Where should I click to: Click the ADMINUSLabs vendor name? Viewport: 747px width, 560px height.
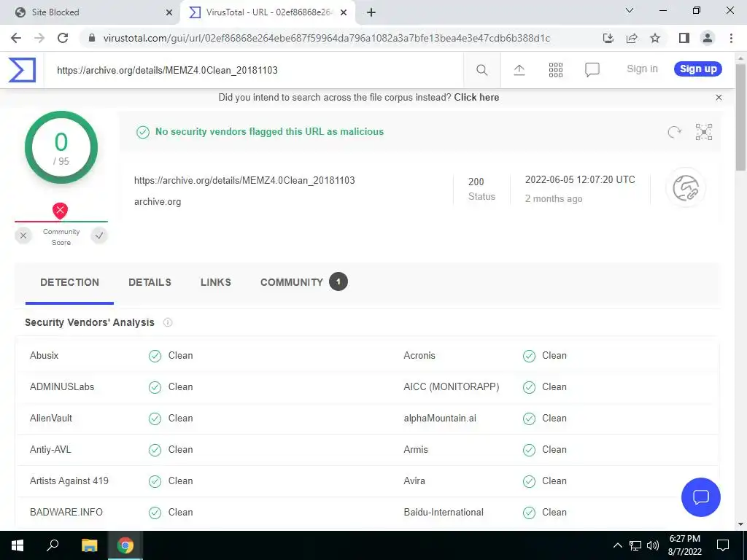(x=62, y=387)
